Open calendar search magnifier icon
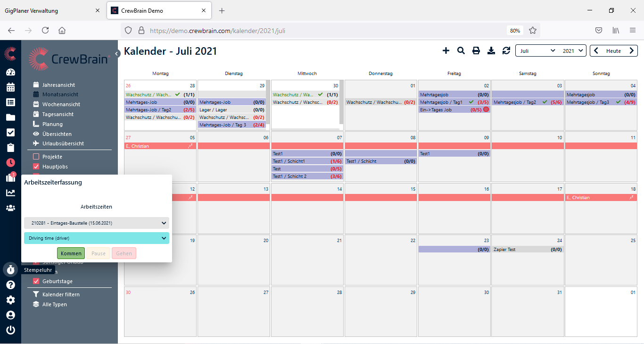This screenshot has height=344, width=644. coord(461,50)
